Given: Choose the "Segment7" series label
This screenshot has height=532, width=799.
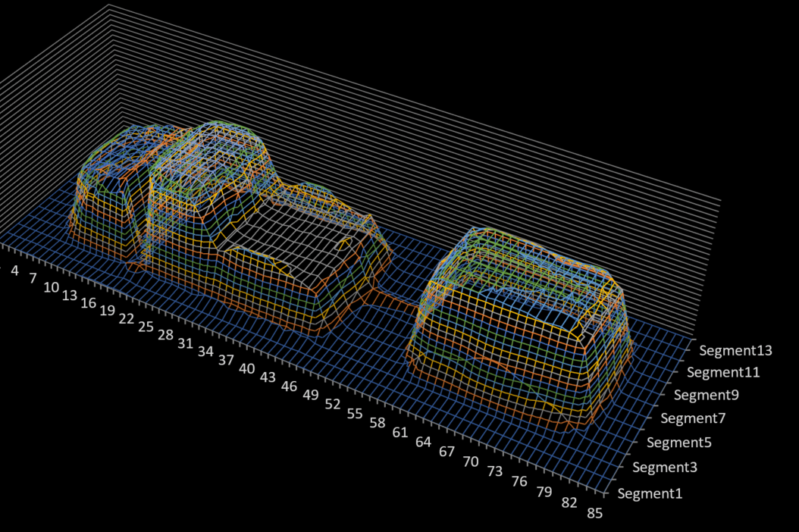Looking at the screenshot, I should coord(693,418).
